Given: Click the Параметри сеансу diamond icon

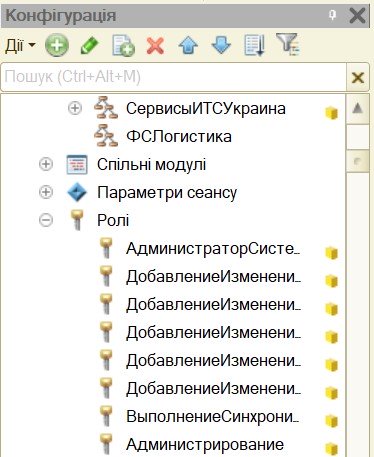Looking at the screenshot, I should pyautogui.click(x=77, y=193).
